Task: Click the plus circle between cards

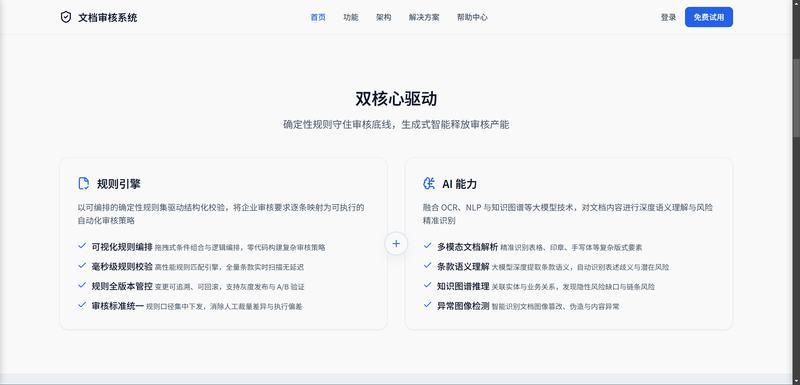Action: click(396, 244)
